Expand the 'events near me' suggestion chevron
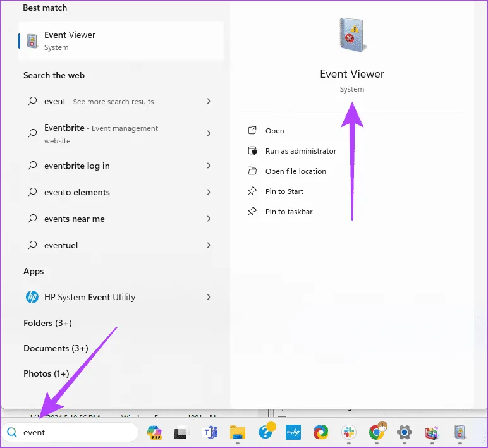This screenshot has width=488, height=448. pyautogui.click(x=209, y=219)
